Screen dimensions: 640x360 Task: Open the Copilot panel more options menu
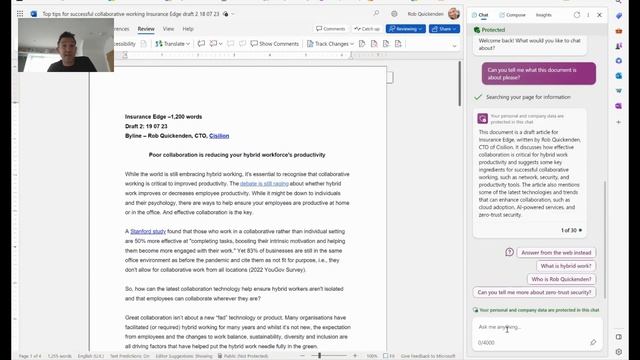coord(588,15)
